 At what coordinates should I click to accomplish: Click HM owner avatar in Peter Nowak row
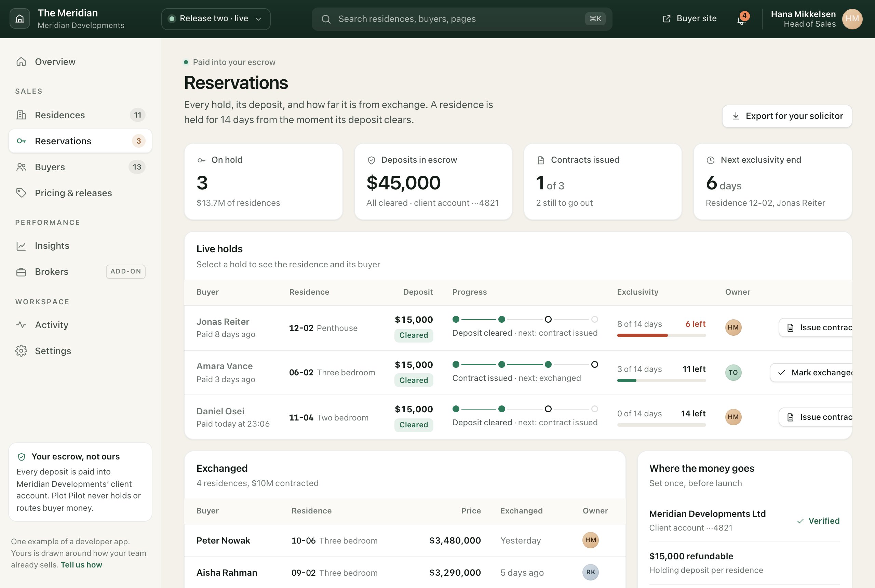point(591,540)
